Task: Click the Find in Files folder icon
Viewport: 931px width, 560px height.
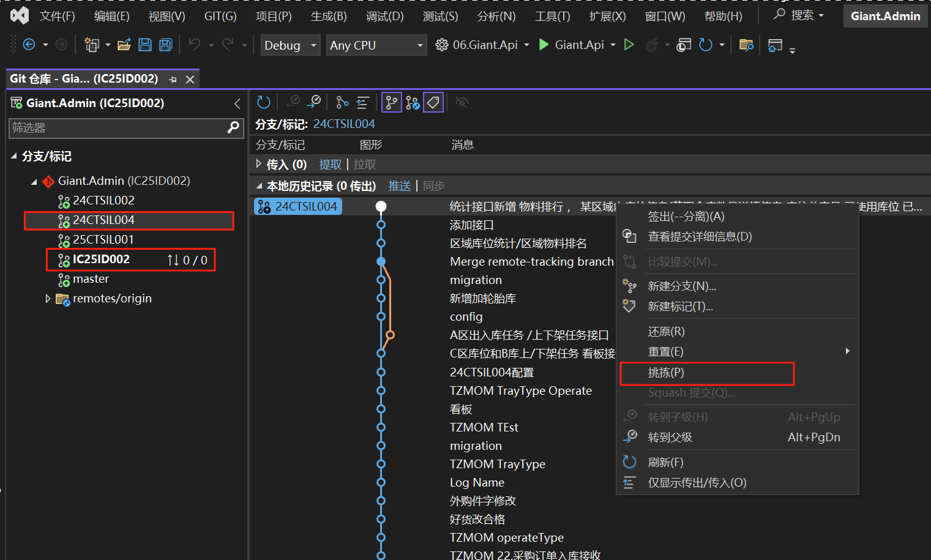Action: (x=746, y=45)
